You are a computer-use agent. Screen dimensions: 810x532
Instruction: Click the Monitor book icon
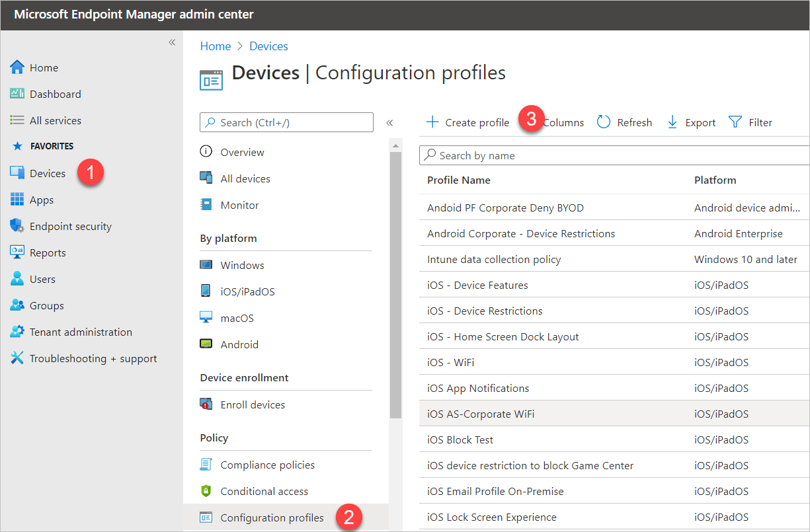[206, 205]
